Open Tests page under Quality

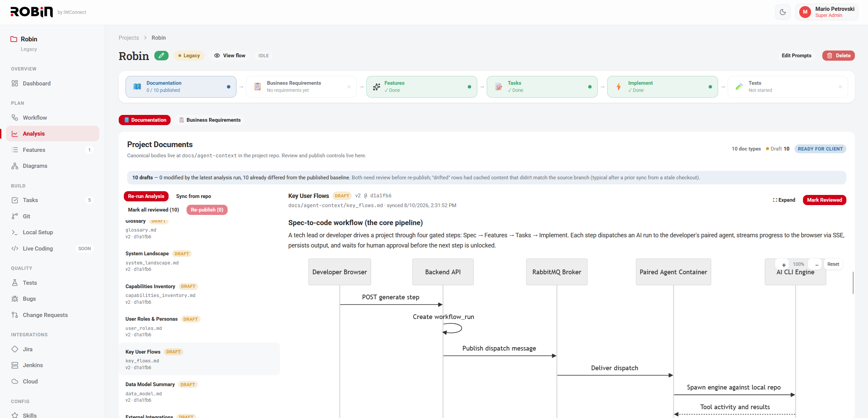point(53,283)
